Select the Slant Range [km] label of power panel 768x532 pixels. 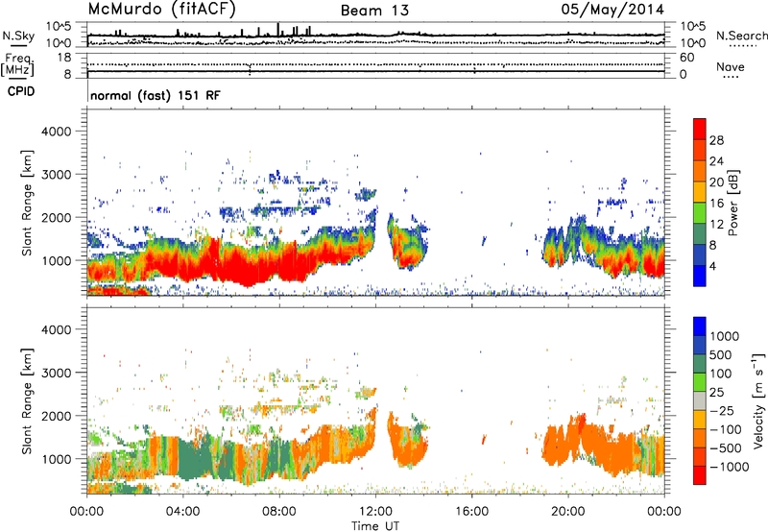click(x=27, y=203)
